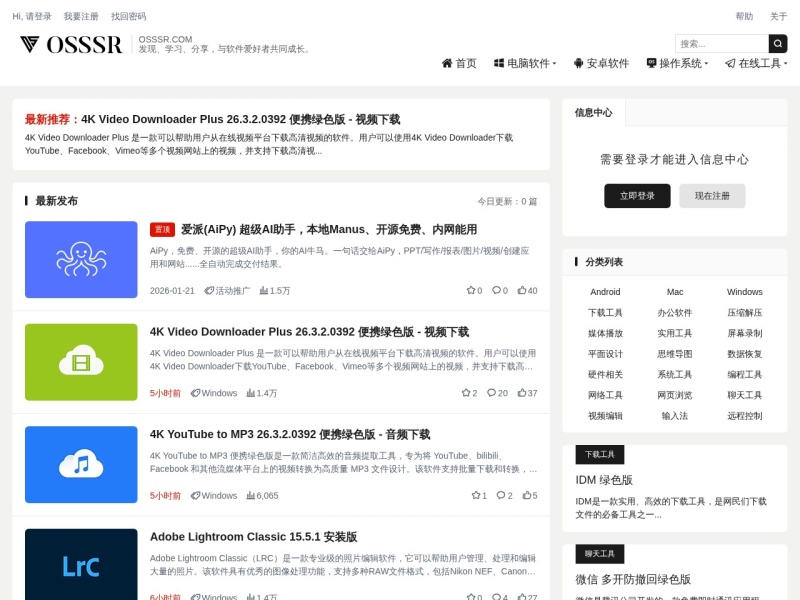The width and height of the screenshot is (800, 600).
Task: Click the thumbs-up icon showing 40
Action: pyautogui.click(x=522, y=290)
